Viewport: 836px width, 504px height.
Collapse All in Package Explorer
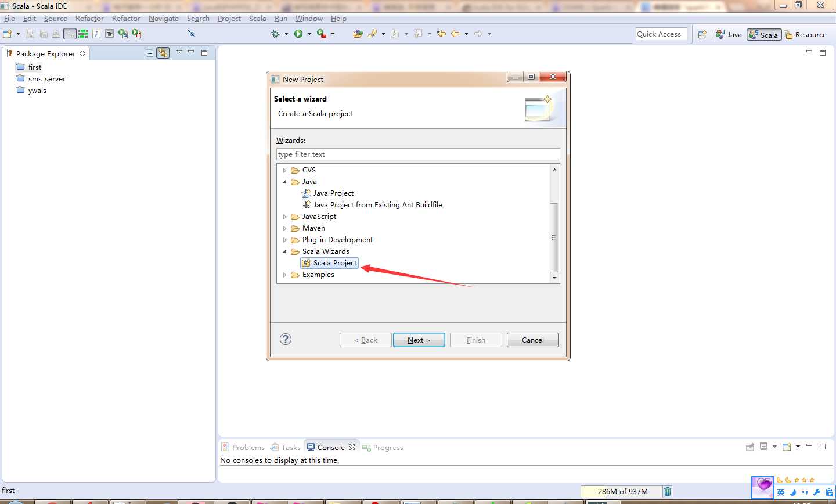pyautogui.click(x=150, y=53)
